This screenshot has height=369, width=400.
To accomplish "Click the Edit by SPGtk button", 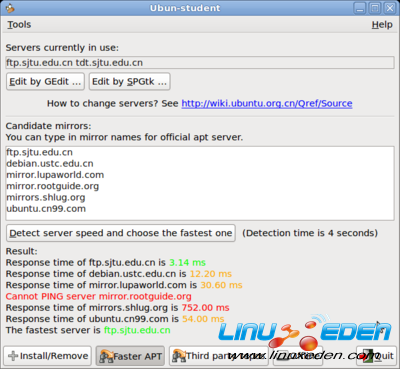I will click(130, 82).
